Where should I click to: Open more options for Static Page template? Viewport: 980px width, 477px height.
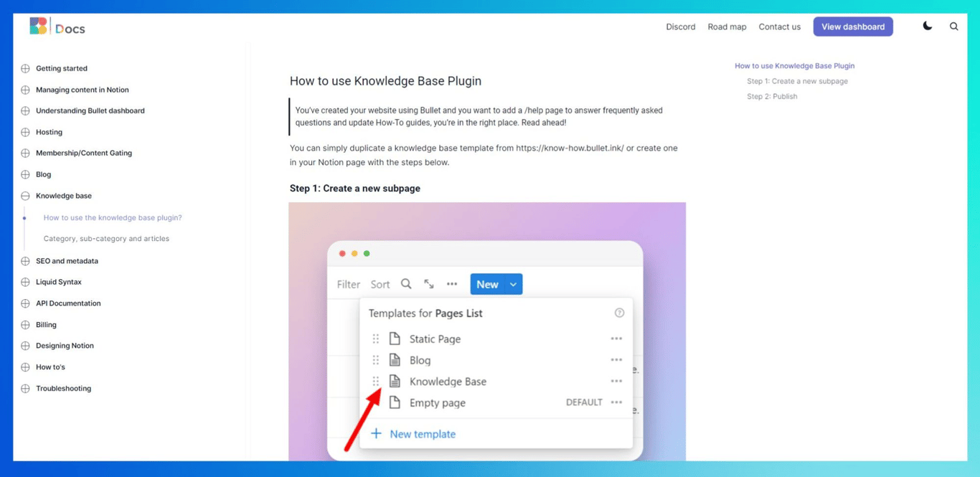(x=616, y=339)
